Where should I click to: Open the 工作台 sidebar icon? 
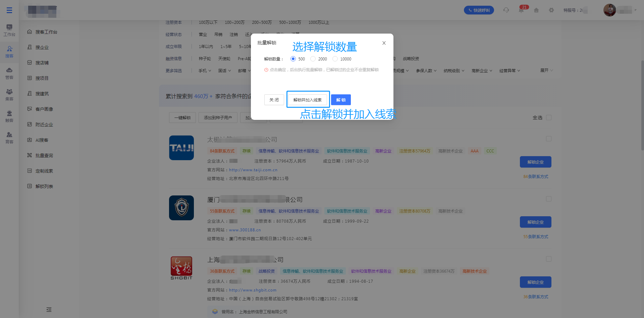tap(9, 30)
